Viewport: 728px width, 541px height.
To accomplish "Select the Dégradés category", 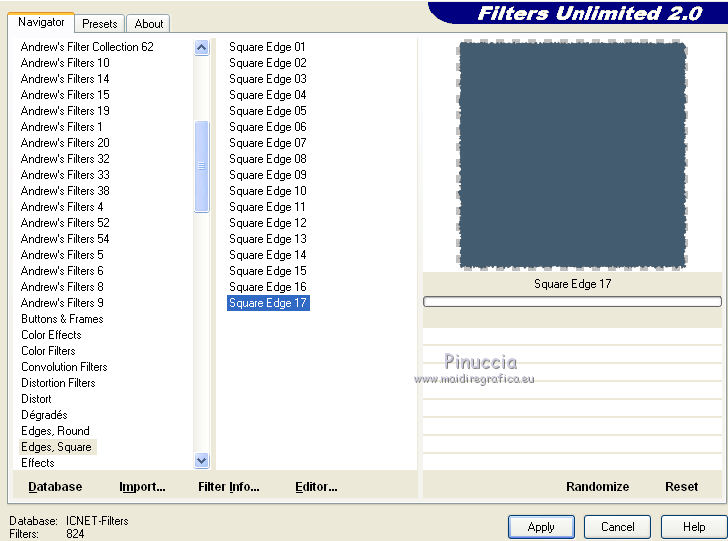I will (44, 415).
